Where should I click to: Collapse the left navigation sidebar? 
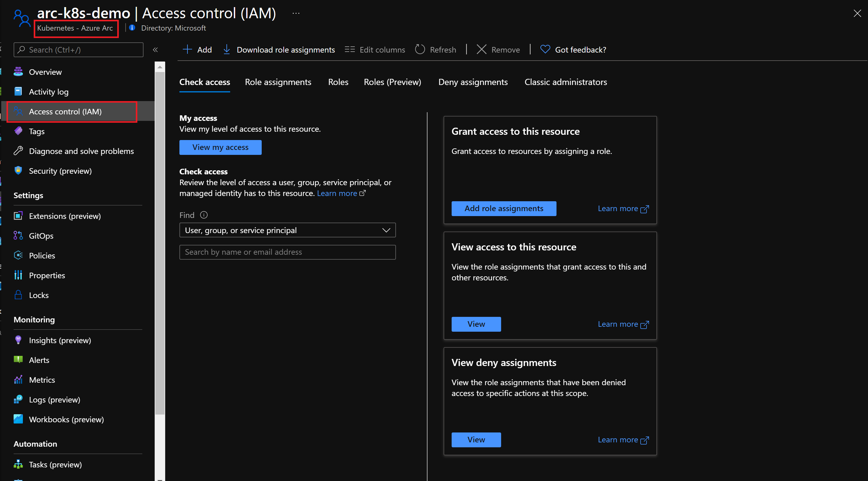156,49
